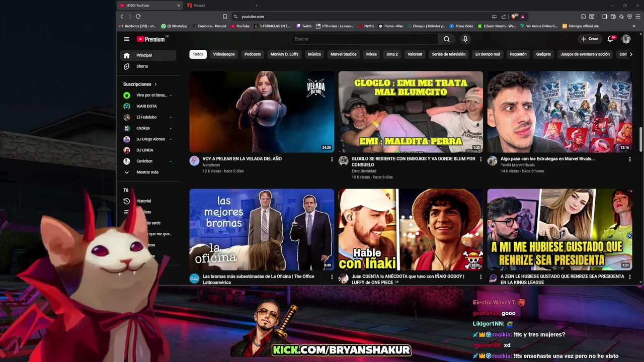
Task: Select the Podcasts filter chip
Action: point(253,54)
